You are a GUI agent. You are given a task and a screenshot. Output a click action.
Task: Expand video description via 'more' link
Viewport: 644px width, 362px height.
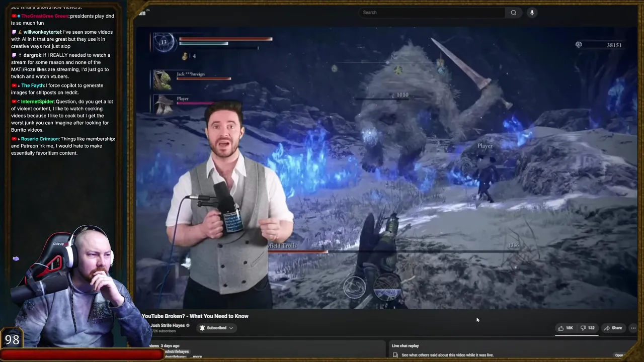[197, 356]
